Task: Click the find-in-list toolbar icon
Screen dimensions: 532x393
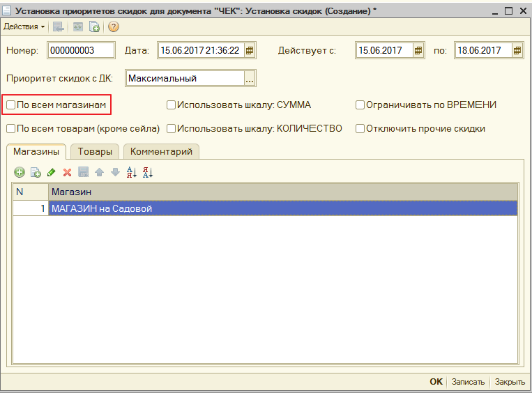Action: click(59, 26)
